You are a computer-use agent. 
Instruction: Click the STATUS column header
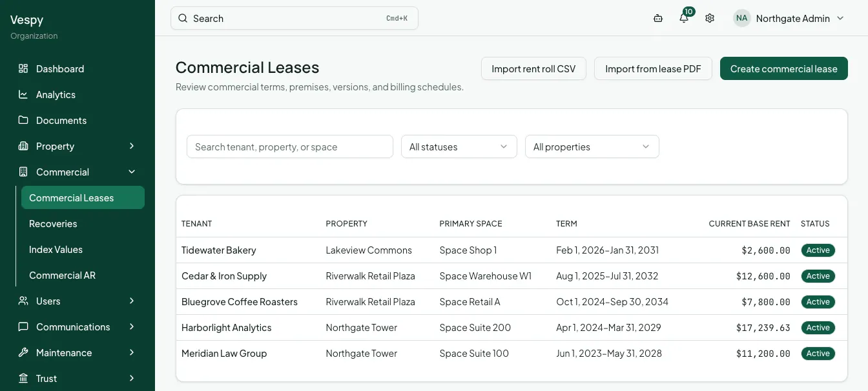815,223
